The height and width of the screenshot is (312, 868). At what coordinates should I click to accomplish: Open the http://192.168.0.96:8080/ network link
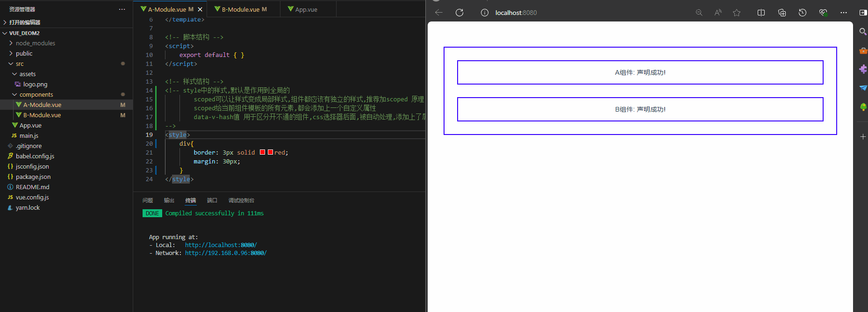coord(226,253)
